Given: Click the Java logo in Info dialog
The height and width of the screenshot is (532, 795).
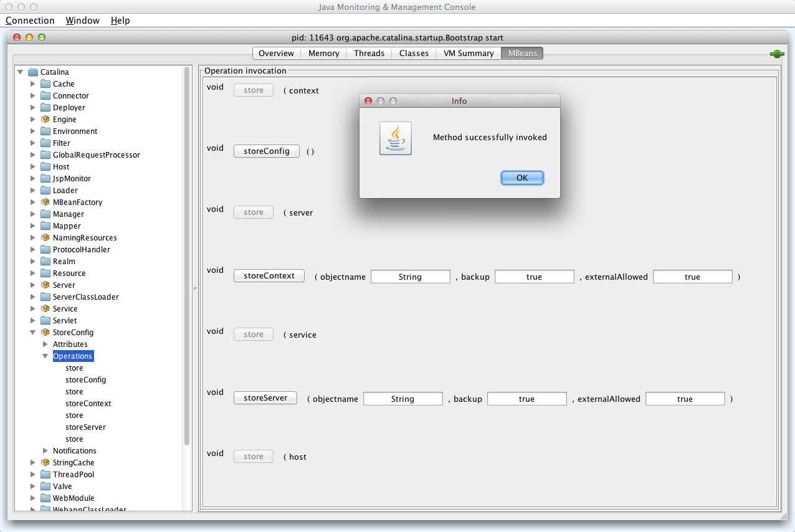Looking at the screenshot, I should pos(396,138).
